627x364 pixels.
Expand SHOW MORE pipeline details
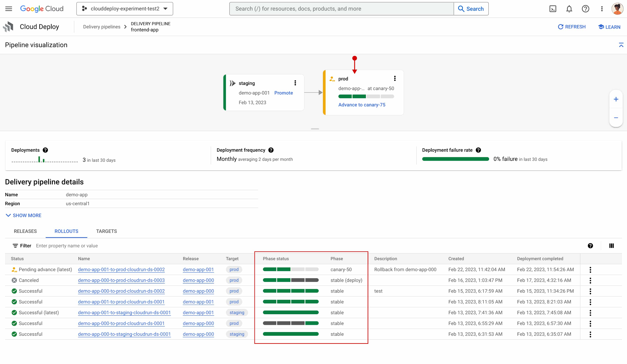point(23,215)
